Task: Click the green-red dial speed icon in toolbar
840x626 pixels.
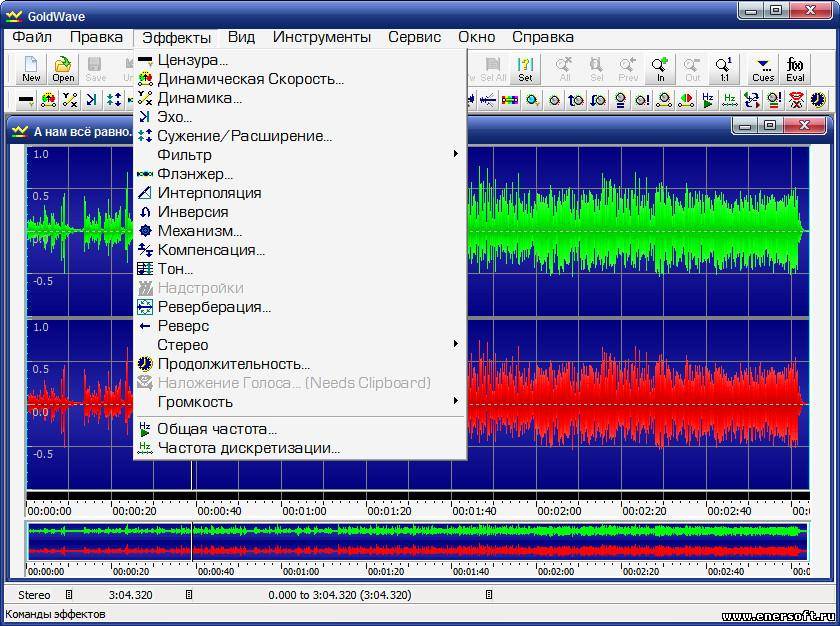Action: coord(48,100)
